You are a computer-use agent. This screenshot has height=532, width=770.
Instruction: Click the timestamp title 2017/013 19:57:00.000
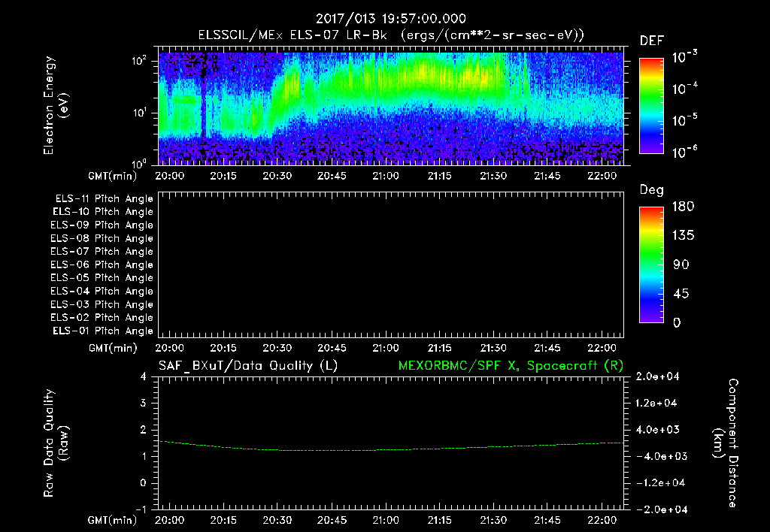(390, 19)
